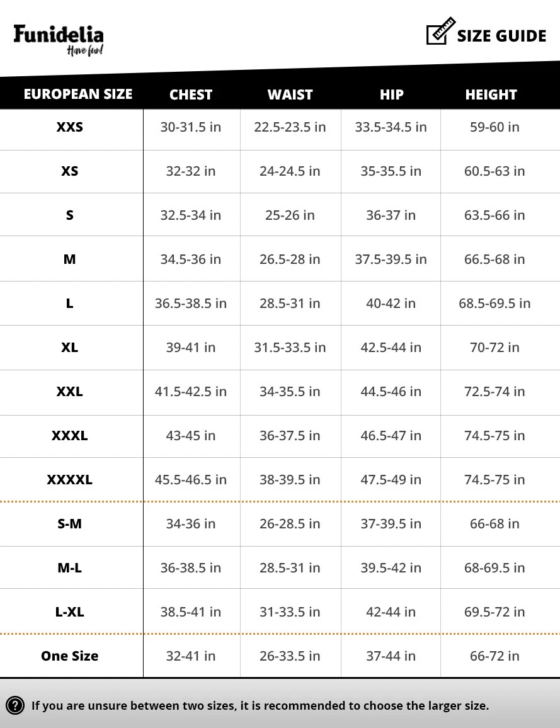Click the larger size recommendation note
Image resolution: width=560 pixels, height=728 pixels.
click(x=260, y=706)
